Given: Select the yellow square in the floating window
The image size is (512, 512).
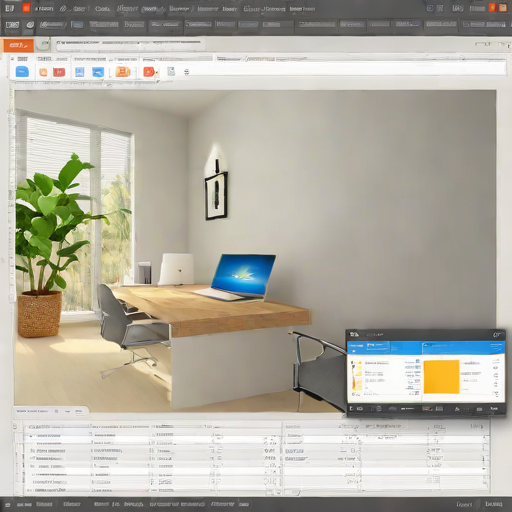Looking at the screenshot, I should point(441,377).
